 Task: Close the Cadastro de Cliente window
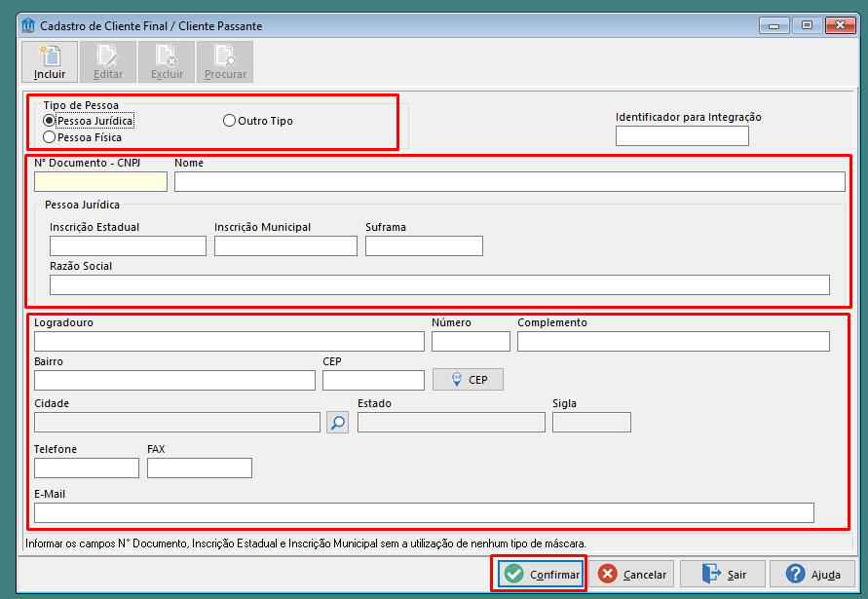point(840,25)
